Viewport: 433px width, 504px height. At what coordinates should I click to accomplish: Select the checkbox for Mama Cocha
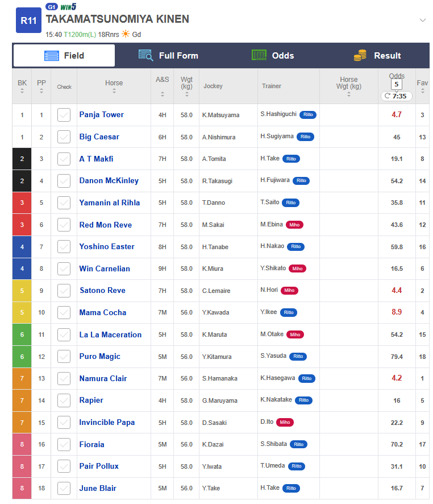pyautogui.click(x=64, y=312)
